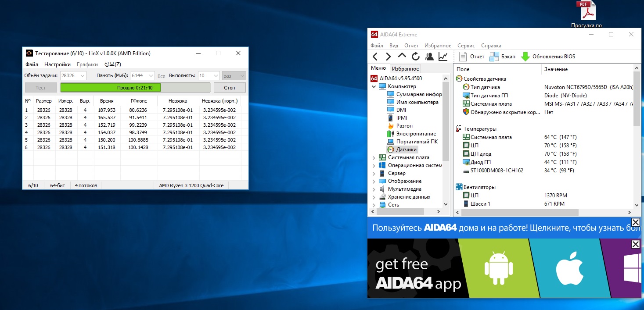Switch to the Меню tab in AIDA64
Image resolution: width=644 pixels, height=310 pixels.
click(x=378, y=68)
